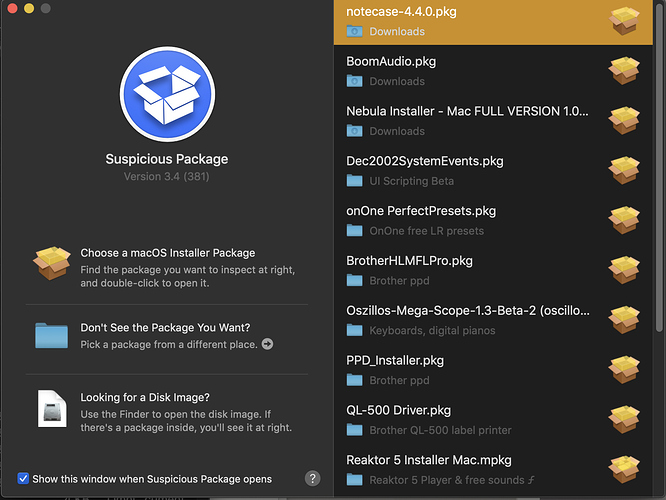
Task: Click package icon beside BoomAudio.pkg
Action: point(624,71)
